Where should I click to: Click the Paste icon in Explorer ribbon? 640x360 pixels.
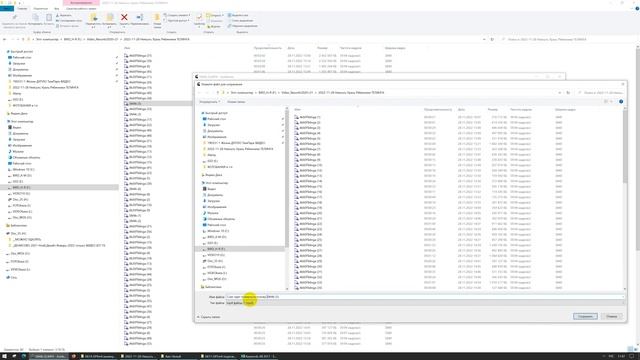(x=49, y=17)
